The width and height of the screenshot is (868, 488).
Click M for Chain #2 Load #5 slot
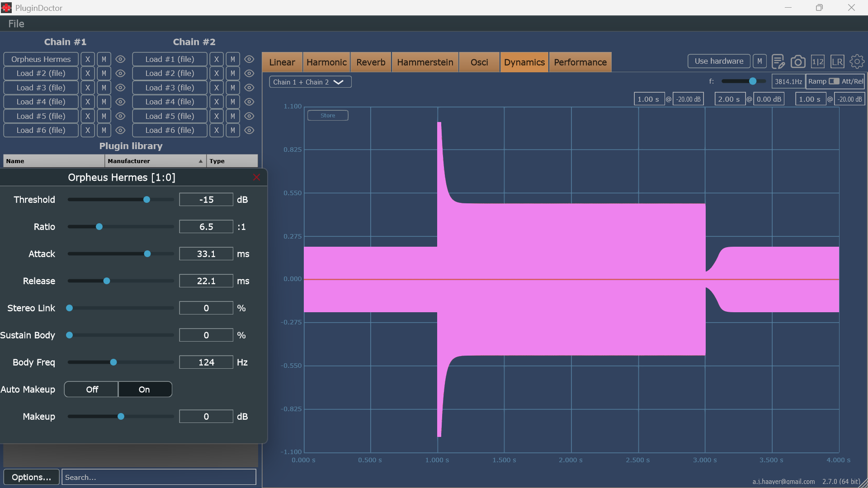[233, 116]
